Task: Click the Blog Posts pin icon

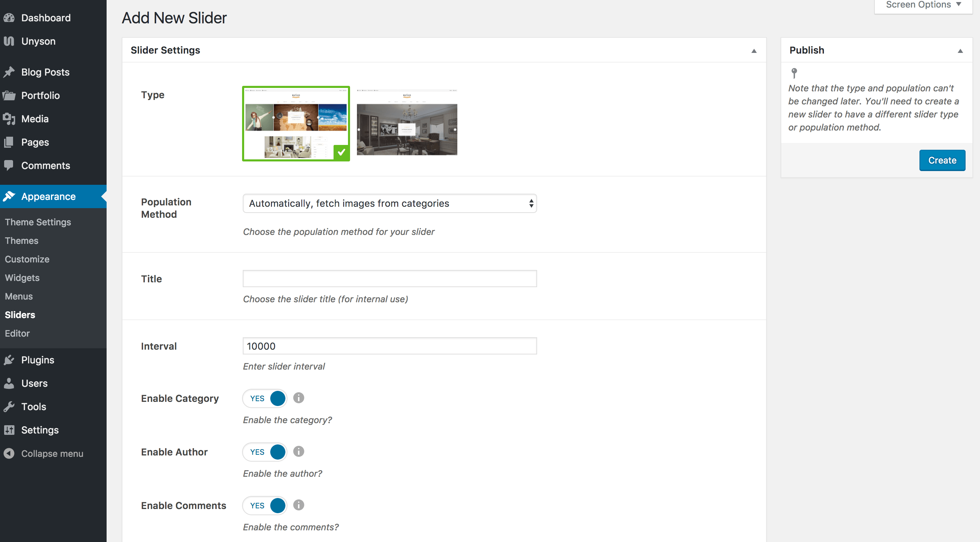Action: (9, 72)
